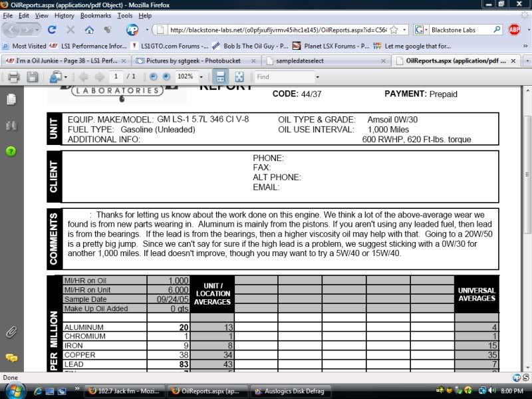Click the PDF Find text field
This screenshot has height=399, width=532.
tap(285, 76)
